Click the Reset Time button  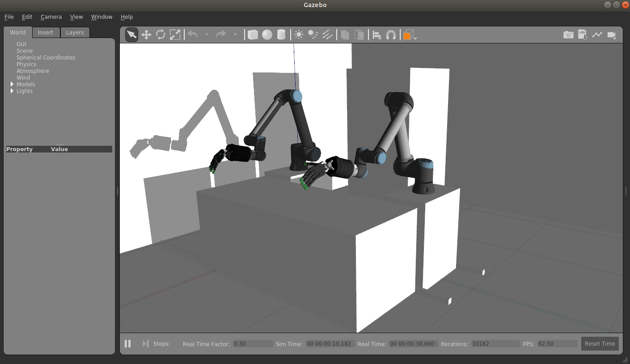tap(600, 343)
